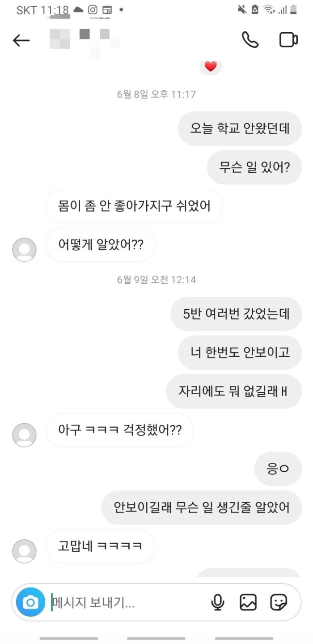Start a voice call
313x644 pixels.
[x=250, y=40]
